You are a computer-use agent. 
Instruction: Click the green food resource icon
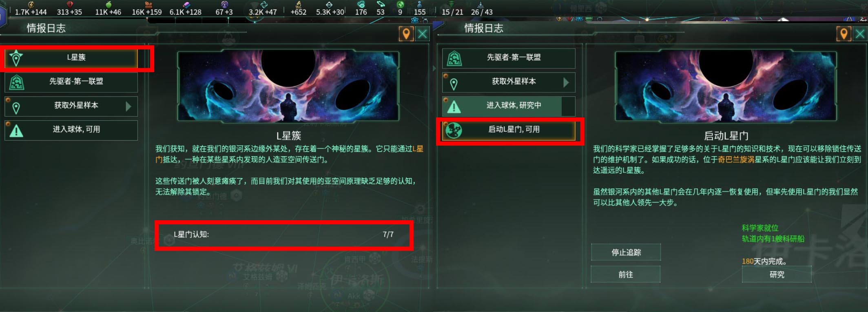click(108, 4)
